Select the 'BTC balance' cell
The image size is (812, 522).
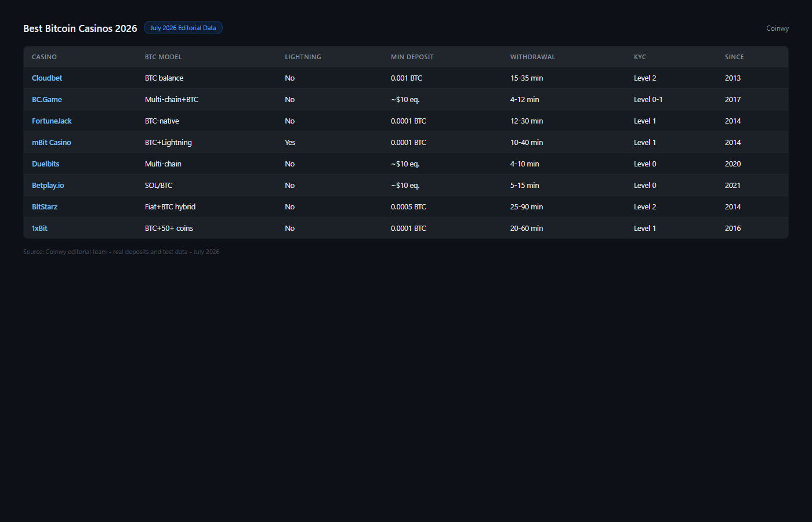coord(164,78)
